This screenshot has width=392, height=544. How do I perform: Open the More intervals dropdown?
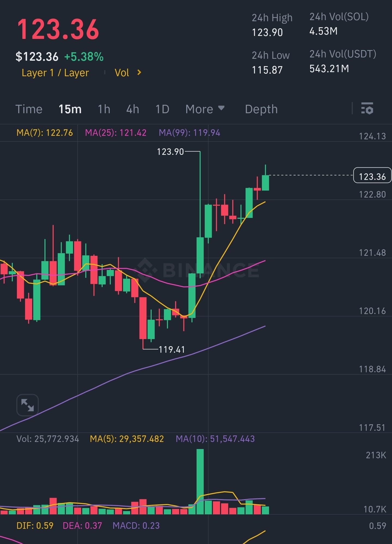click(x=205, y=109)
